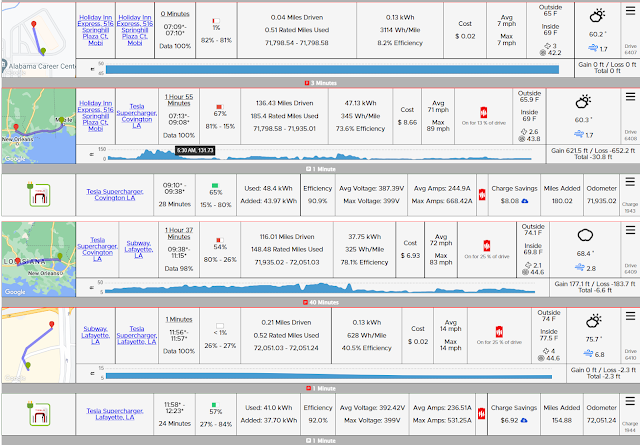Click the cloud icon next to $6.92 savings
This screenshot has height=445, width=640.
click(524, 420)
